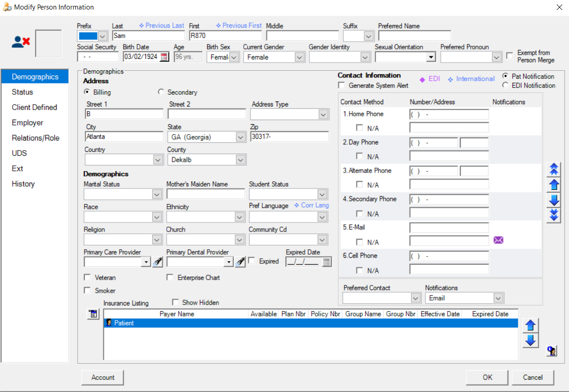The height and width of the screenshot is (392, 569).
Task: Open the Preferred Pronoun dropdown
Action: click(x=497, y=57)
